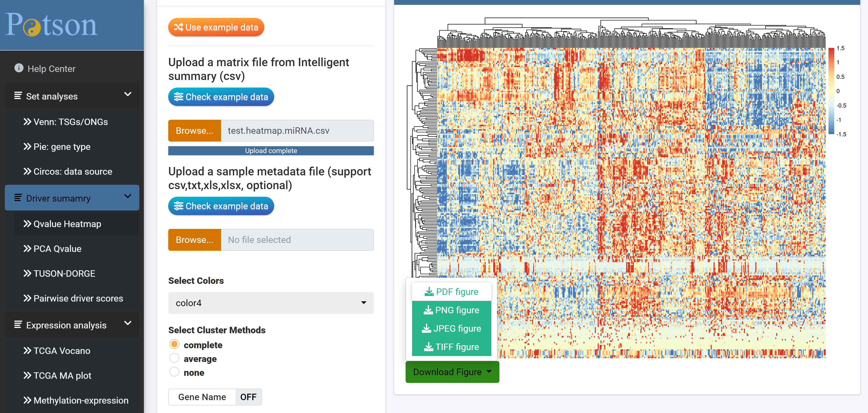Click the sliders icon on the matrix Check example data
Image resolution: width=868 pixels, height=413 pixels.
coord(178,97)
